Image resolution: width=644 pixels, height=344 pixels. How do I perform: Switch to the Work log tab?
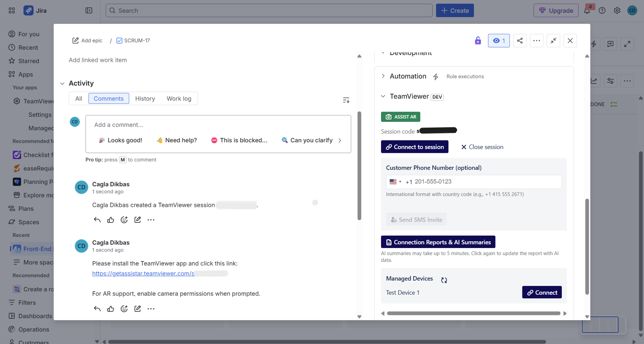click(179, 99)
